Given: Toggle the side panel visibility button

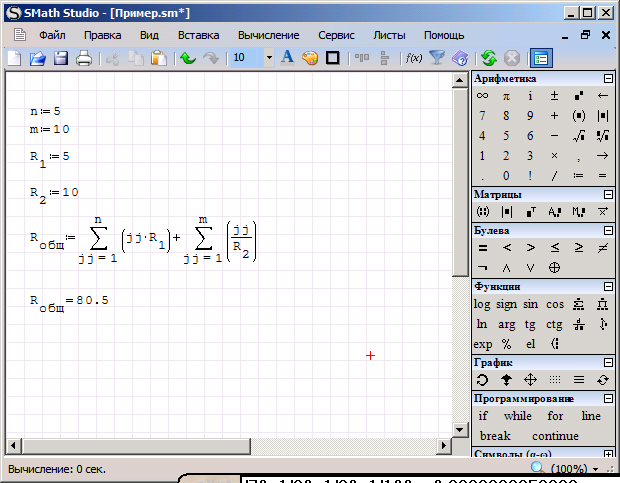Looking at the screenshot, I should 541,58.
